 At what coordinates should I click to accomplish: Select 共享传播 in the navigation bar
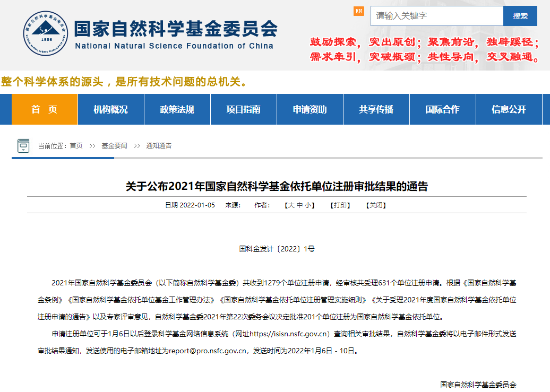376,109
